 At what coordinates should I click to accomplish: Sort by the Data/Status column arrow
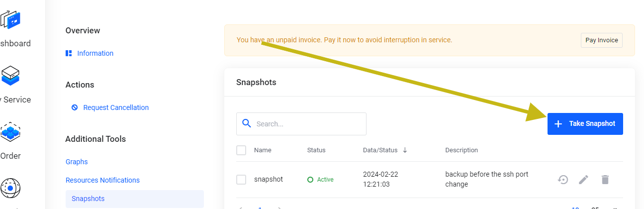[x=405, y=150]
